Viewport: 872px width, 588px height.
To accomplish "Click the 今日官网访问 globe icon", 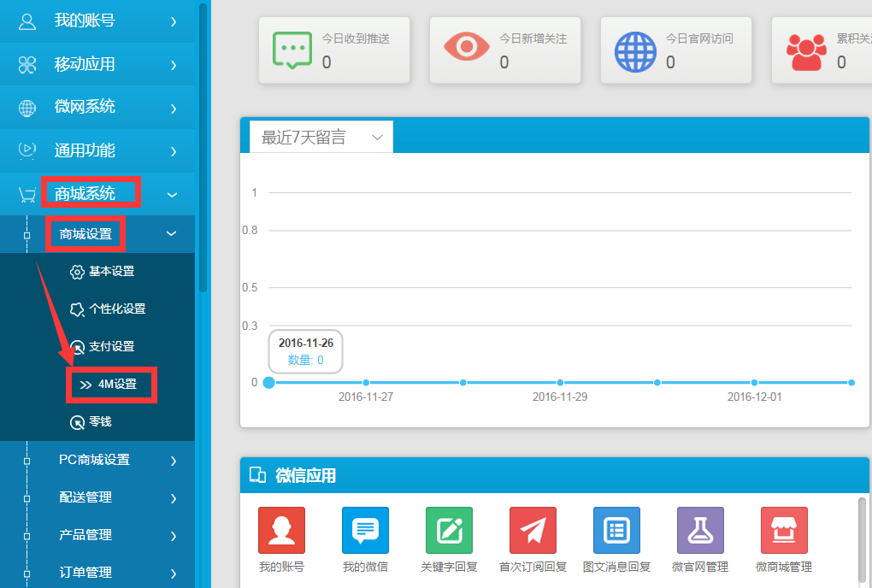I will [x=636, y=51].
